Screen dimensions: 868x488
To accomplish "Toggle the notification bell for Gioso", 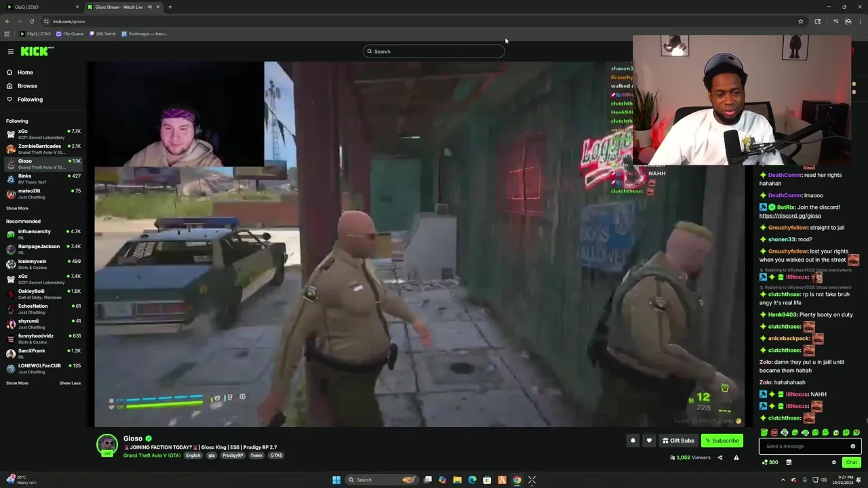I will (633, 441).
